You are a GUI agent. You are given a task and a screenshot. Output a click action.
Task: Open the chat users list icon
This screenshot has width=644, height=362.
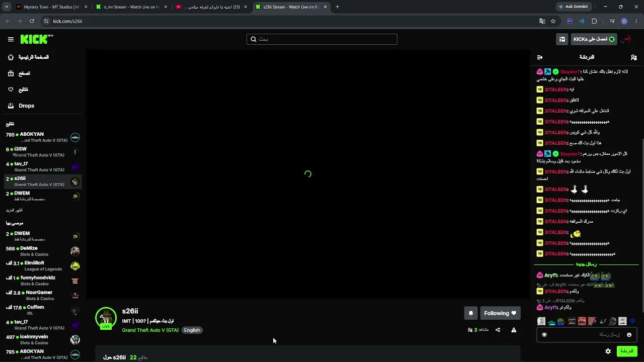(634, 57)
